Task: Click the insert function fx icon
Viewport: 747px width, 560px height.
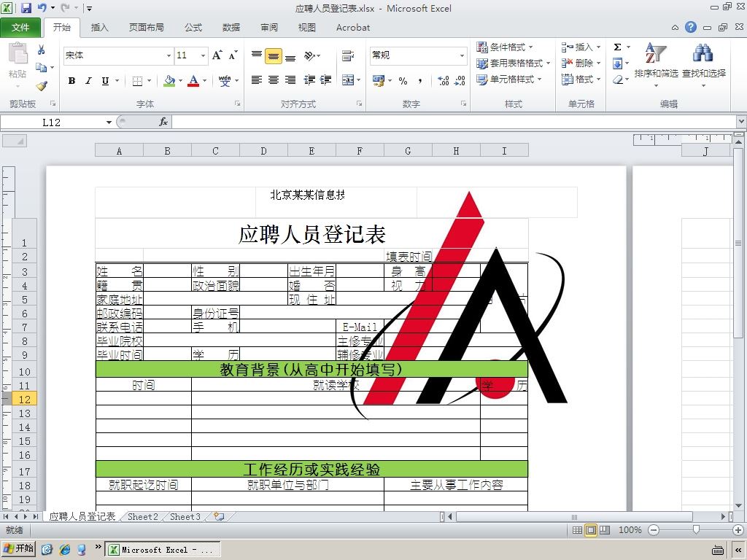Action: point(163,122)
